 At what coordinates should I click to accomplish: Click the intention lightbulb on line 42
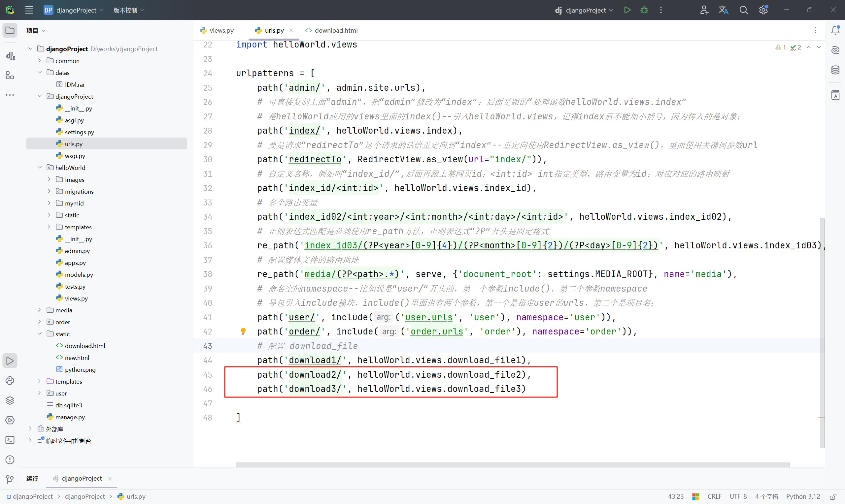pyautogui.click(x=243, y=331)
